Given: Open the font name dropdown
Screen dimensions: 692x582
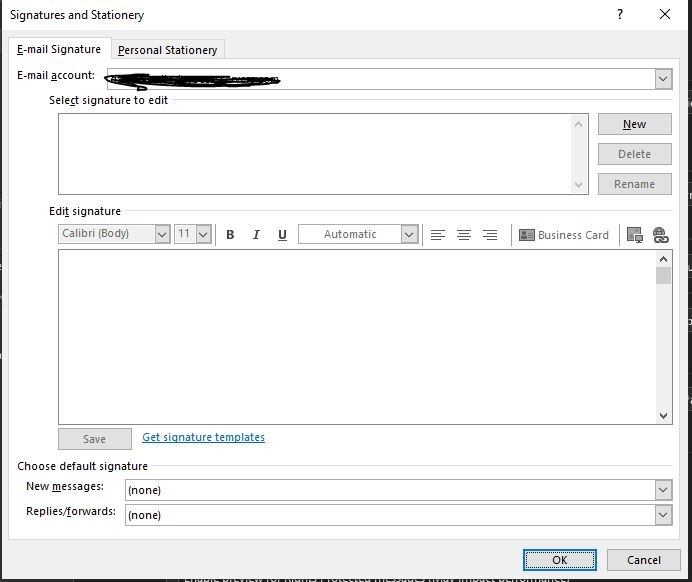Looking at the screenshot, I should (x=162, y=234).
